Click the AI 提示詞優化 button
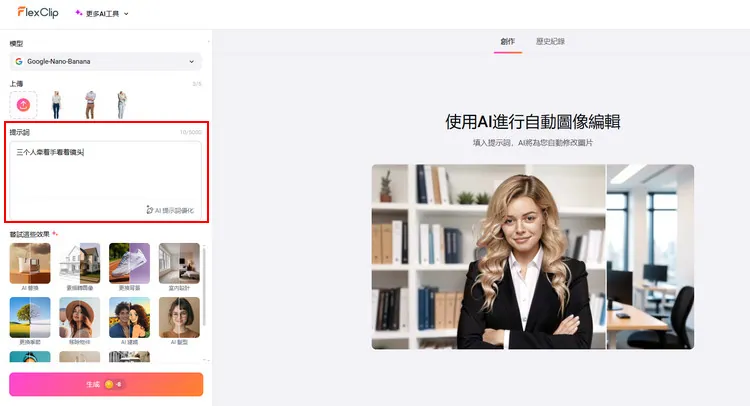The image size is (750, 406). point(170,210)
